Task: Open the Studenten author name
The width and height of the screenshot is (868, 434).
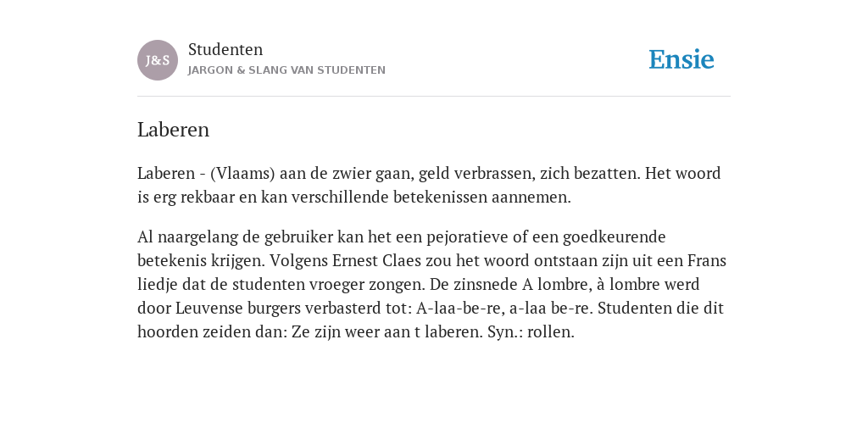Action: pyautogui.click(x=225, y=49)
